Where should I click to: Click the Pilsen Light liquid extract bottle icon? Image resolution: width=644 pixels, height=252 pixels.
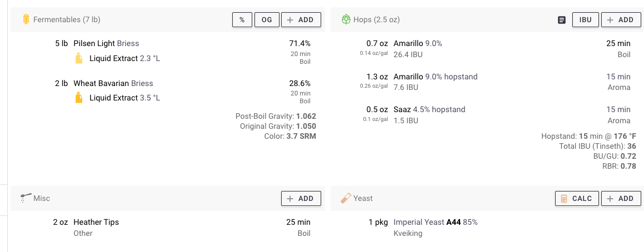pyautogui.click(x=79, y=58)
